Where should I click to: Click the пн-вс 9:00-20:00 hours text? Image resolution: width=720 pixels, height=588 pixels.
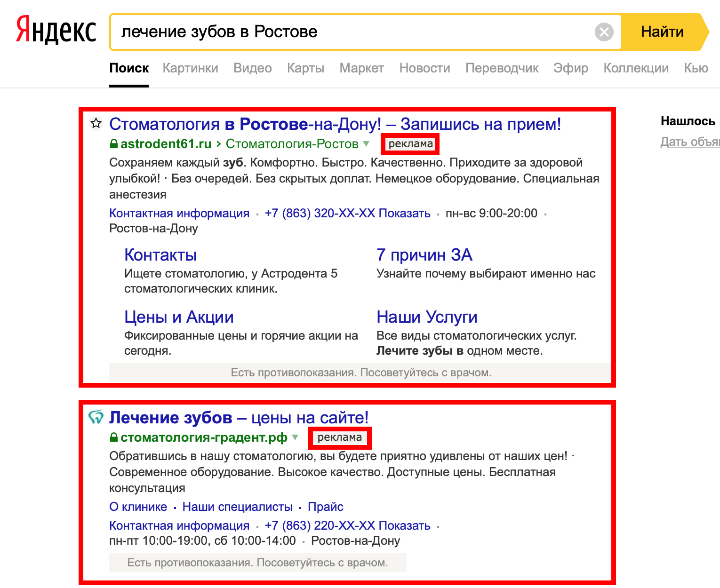coord(491,213)
